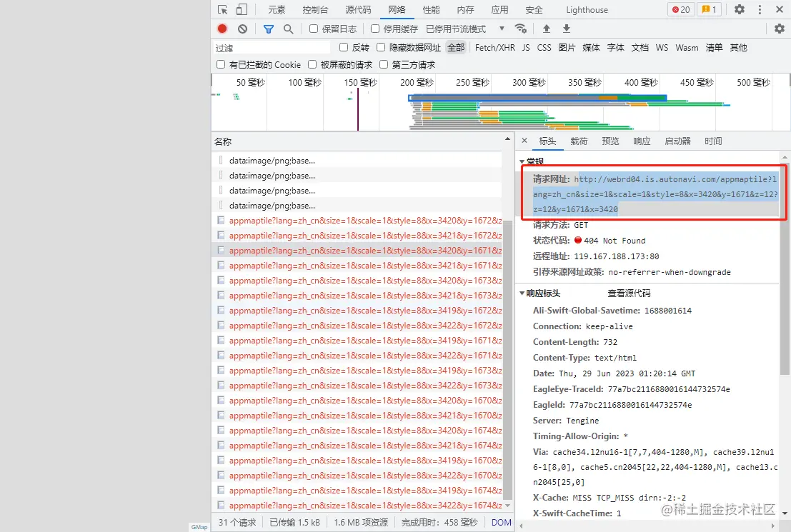Viewport: 791px width, 532px height.
Task: Open network conditions wifi icon
Action: [x=521, y=29]
